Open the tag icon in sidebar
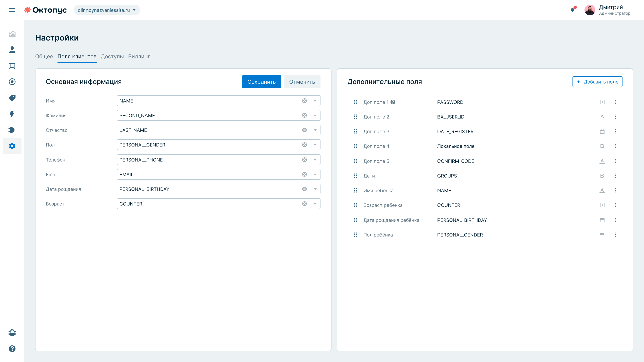Viewport: 644px width, 362px height. 12,98
